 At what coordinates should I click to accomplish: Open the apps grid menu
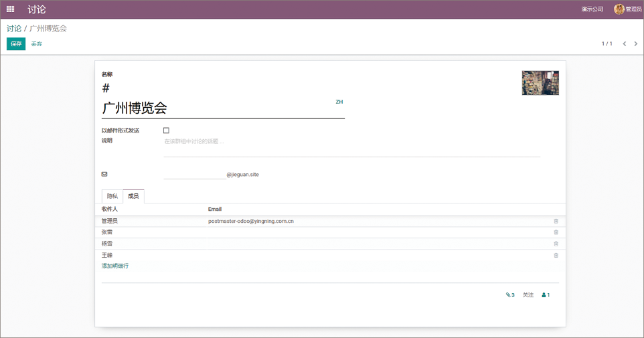10,9
